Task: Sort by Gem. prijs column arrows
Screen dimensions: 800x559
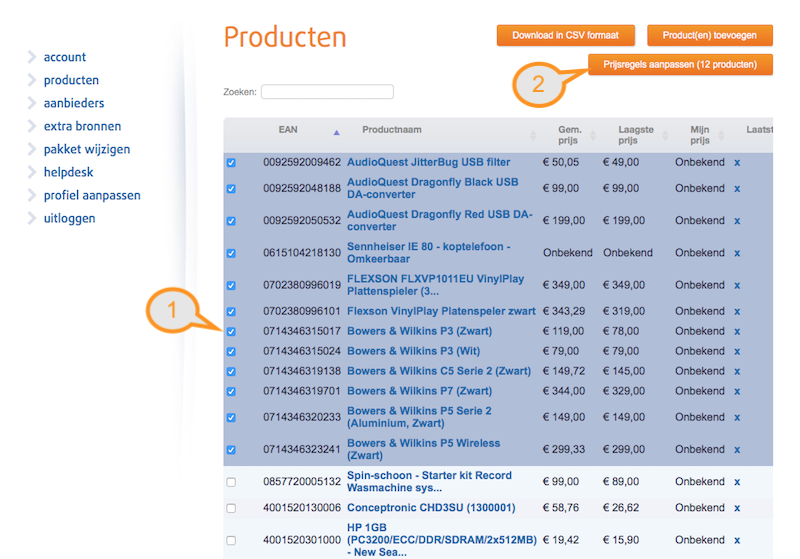Action: point(593,135)
